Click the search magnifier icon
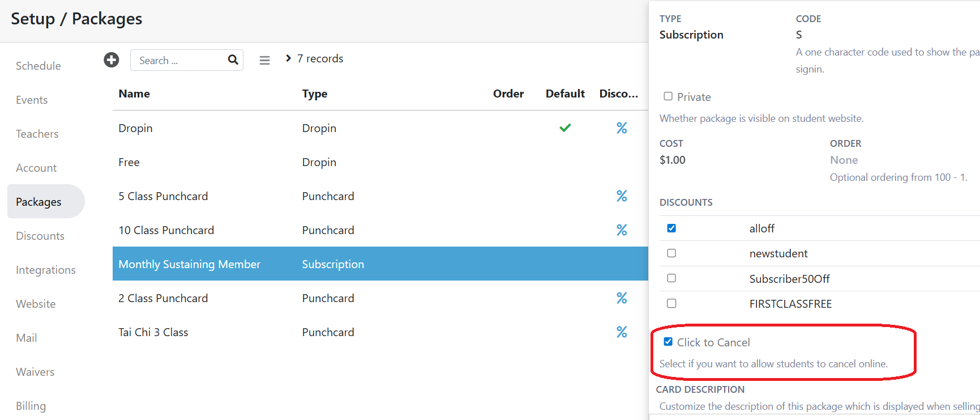980x420 pixels. tap(233, 60)
